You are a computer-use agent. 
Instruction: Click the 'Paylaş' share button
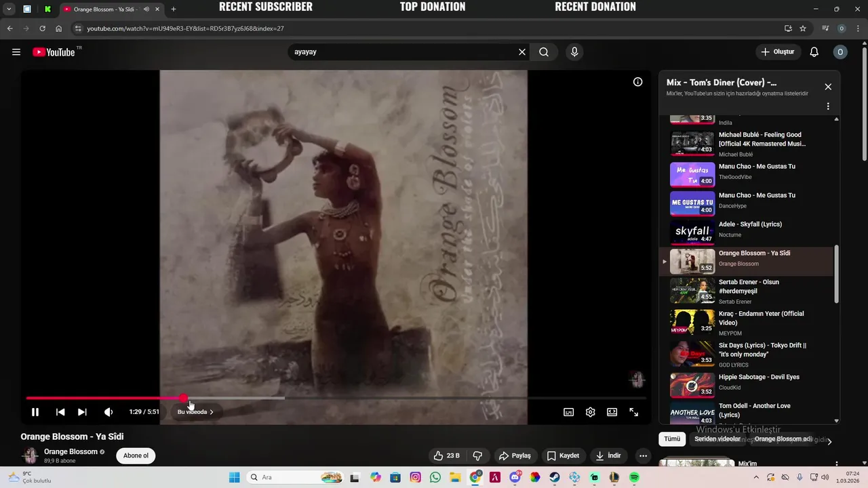[x=515, y=455]
